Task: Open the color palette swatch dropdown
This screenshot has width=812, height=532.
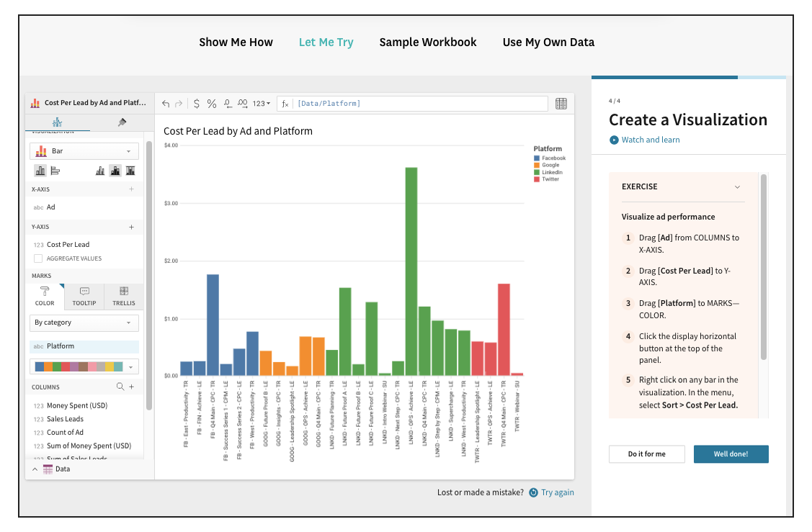Action: coord(84,367)
